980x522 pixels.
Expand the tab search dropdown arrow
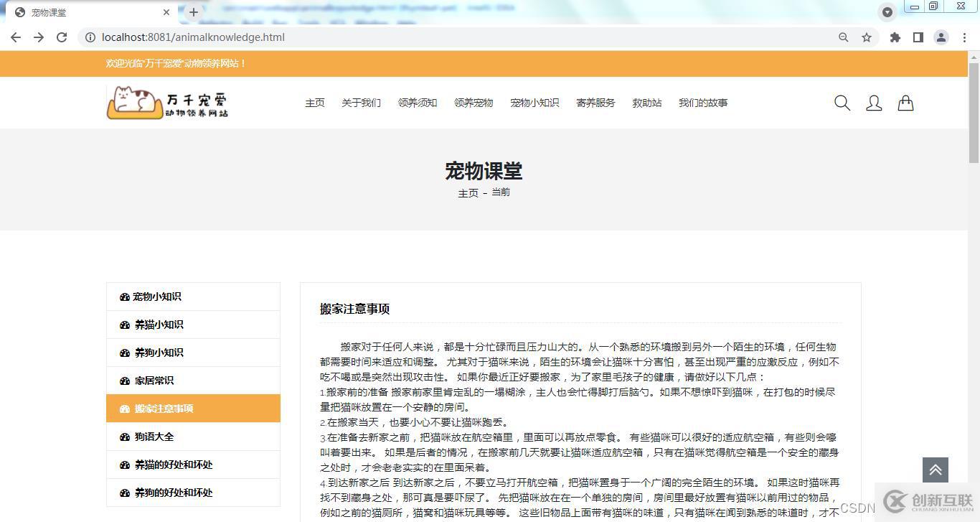pyautogui.click(x=887, y=12)
